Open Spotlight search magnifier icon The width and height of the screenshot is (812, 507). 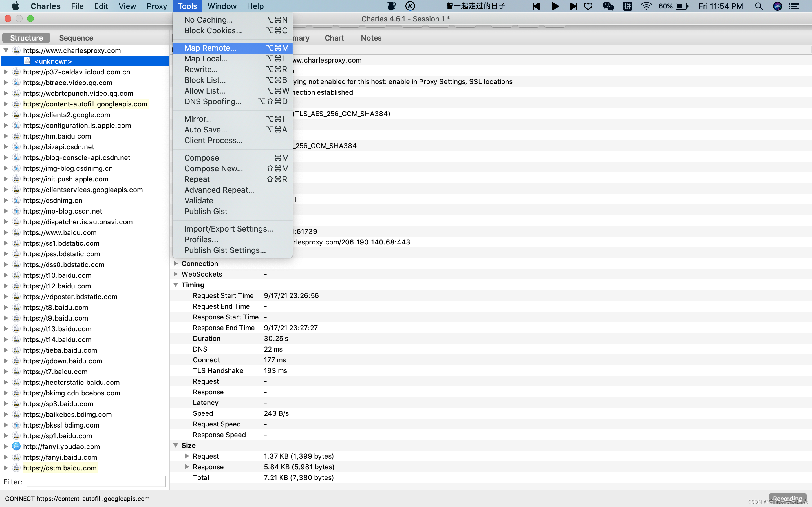click(759, 6)
